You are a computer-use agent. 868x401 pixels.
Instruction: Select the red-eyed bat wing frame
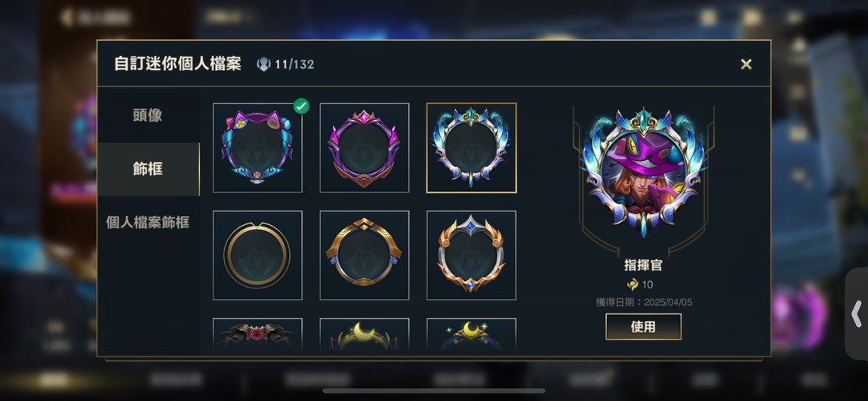pos(257,335)
